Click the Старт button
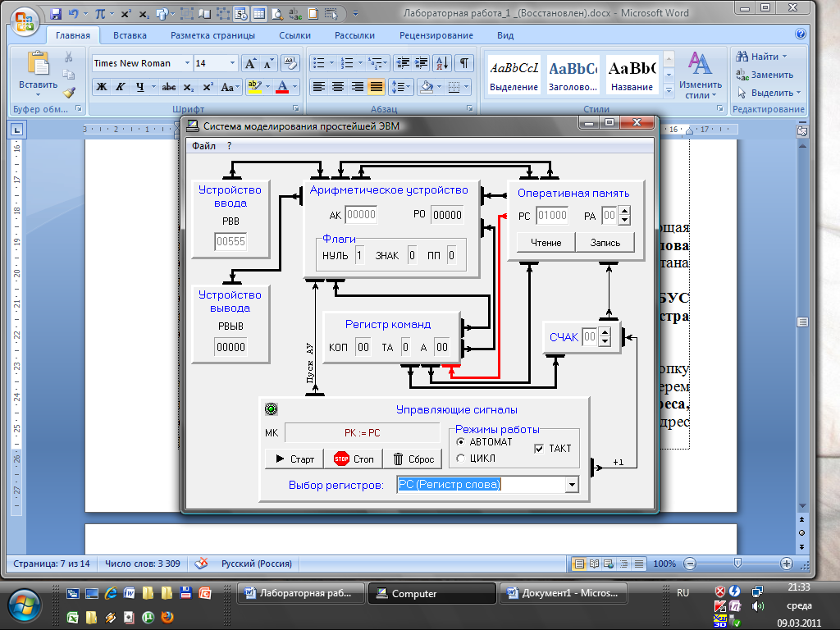840x630 pixels. (x=294, y=459)
